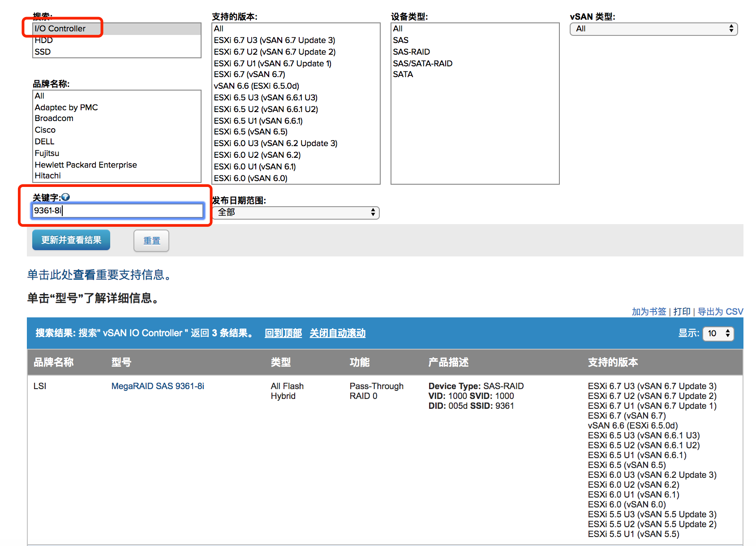Open MegaRAID SAS 9361-8i model link
Image resolution: width=756 pixels, height=546 pixels.
pos(158,386)
